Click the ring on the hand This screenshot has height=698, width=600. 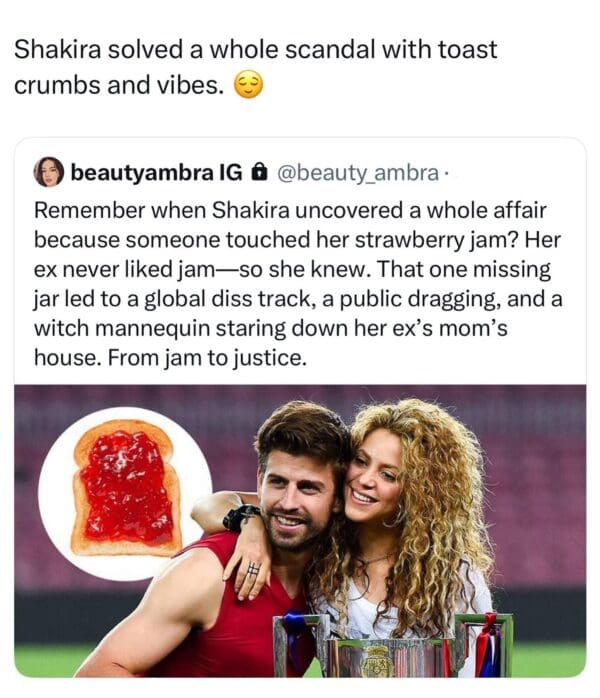[x=253, y=570]
